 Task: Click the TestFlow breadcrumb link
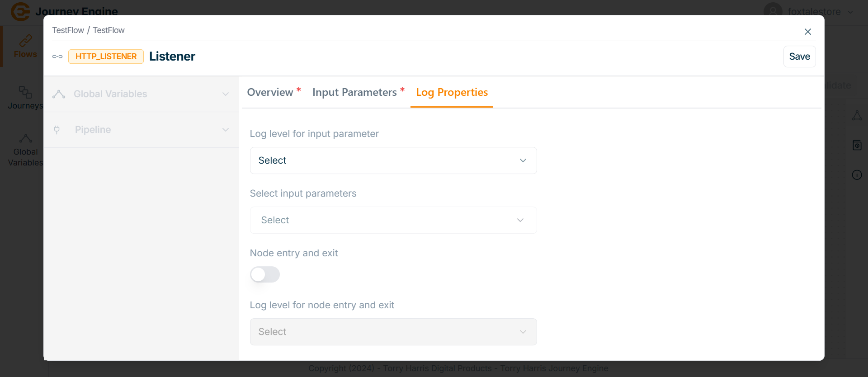click(68, 30)
